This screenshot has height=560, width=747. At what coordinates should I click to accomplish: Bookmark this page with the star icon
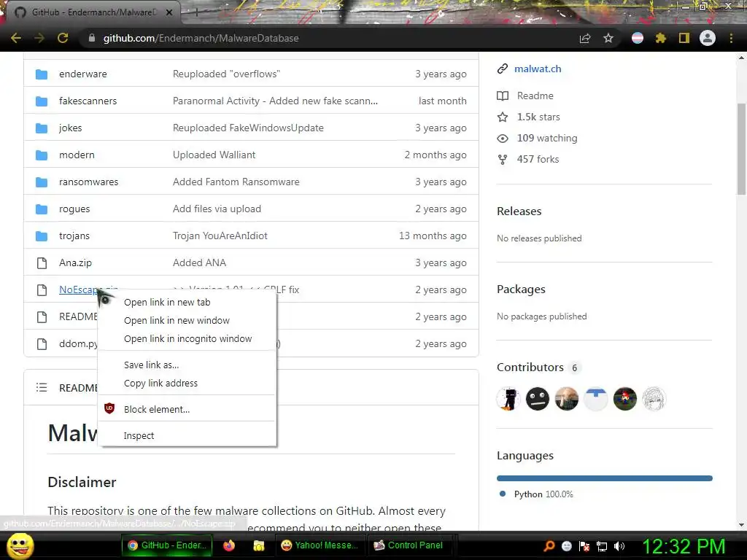(608, 38)
